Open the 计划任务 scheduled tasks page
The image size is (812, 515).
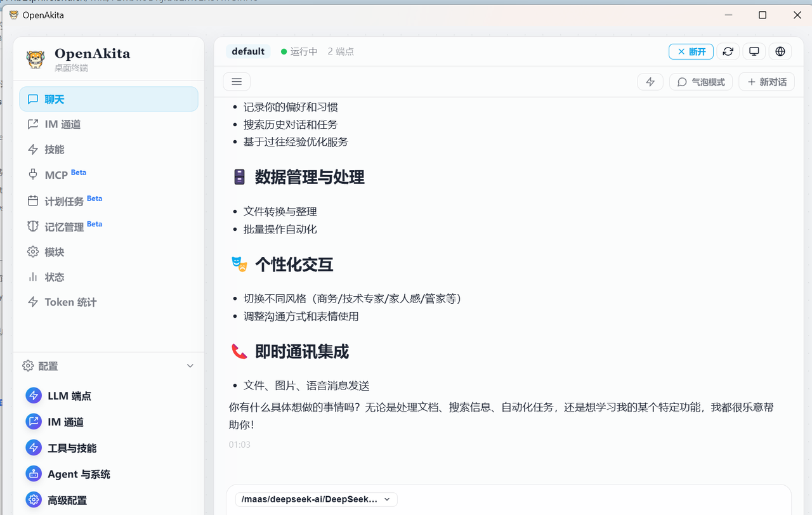pos(108,201)
